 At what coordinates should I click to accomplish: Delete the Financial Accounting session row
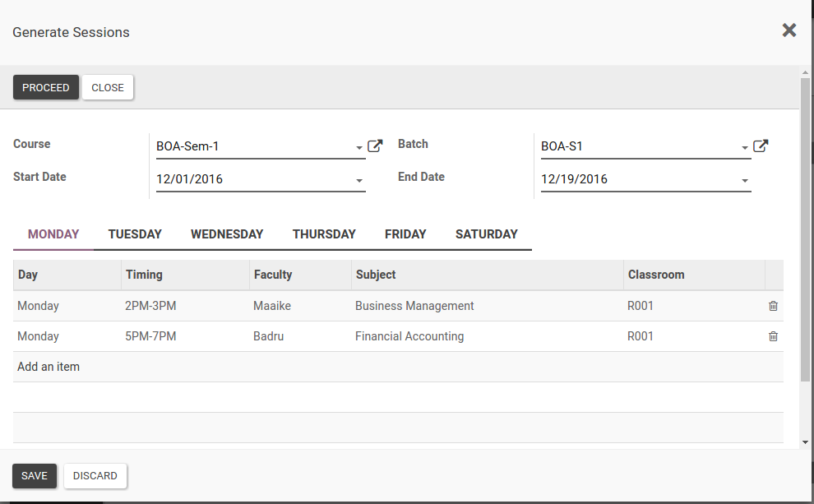pyautogui.click(x=773, y=336)
